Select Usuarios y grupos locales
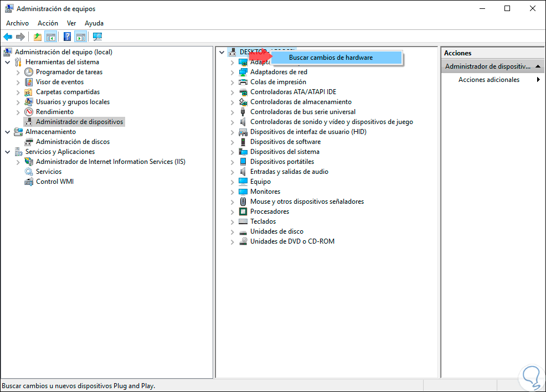The height and width of the screenshot is (392, 546). point(73,102)
